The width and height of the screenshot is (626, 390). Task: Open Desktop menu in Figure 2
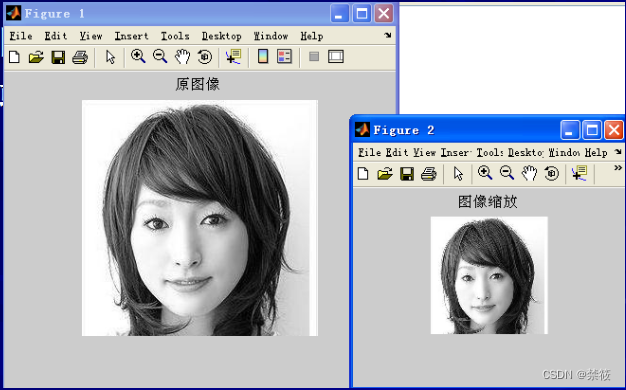pos(525,152)
